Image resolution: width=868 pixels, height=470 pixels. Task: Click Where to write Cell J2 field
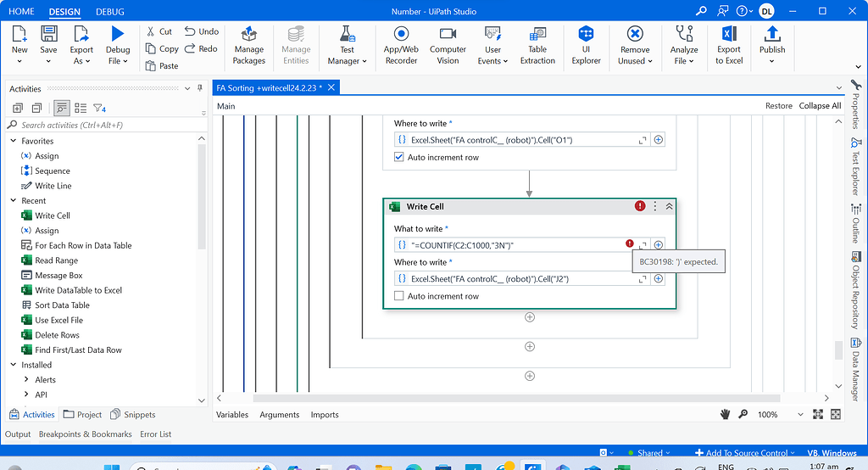coord(521,279)
